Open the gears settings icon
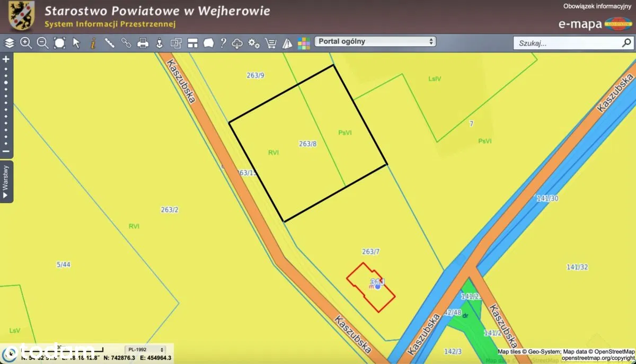The height and width of the screenshot is (364, 636). pyautogui.click(x=254, y=43)
